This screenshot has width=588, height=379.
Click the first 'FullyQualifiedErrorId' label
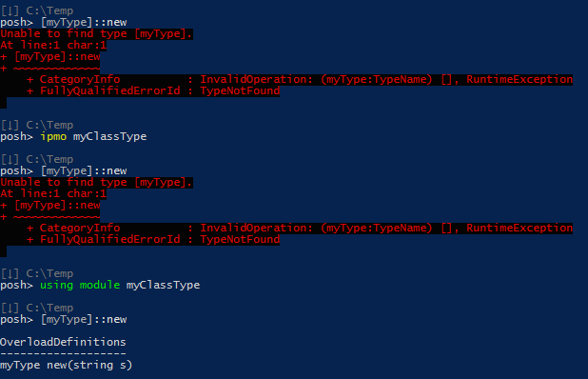[x=109, y=90]
